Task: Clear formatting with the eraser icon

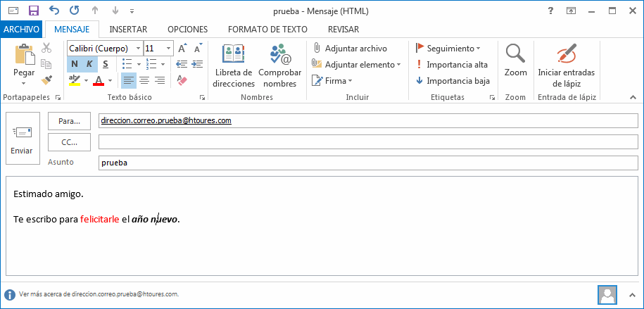Action: [x=182, y=80]
